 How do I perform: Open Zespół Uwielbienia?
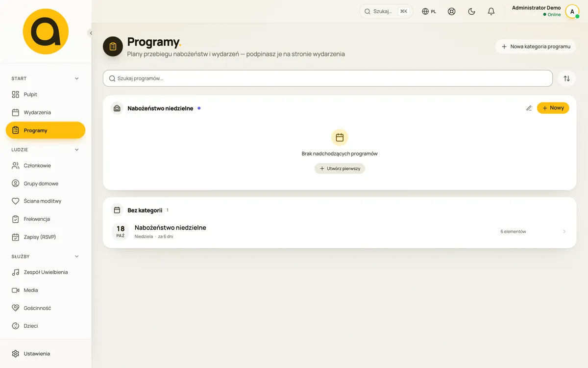click(46, 272)
